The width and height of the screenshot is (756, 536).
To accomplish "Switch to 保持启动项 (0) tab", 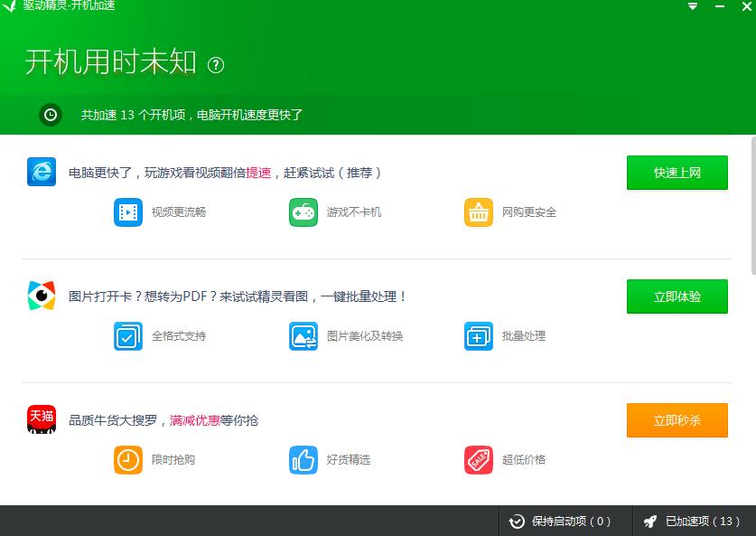I will (560, 522).
